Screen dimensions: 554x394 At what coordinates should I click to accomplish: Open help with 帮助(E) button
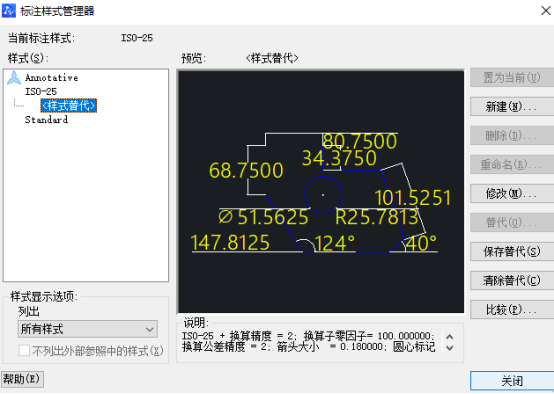pyautogui.click(x=22, y=380)
